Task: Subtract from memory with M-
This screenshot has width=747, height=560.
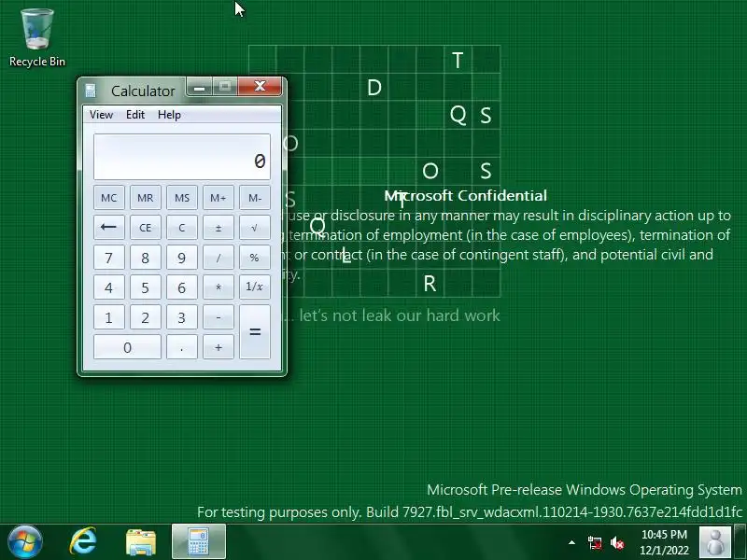Action: [255, 198]
